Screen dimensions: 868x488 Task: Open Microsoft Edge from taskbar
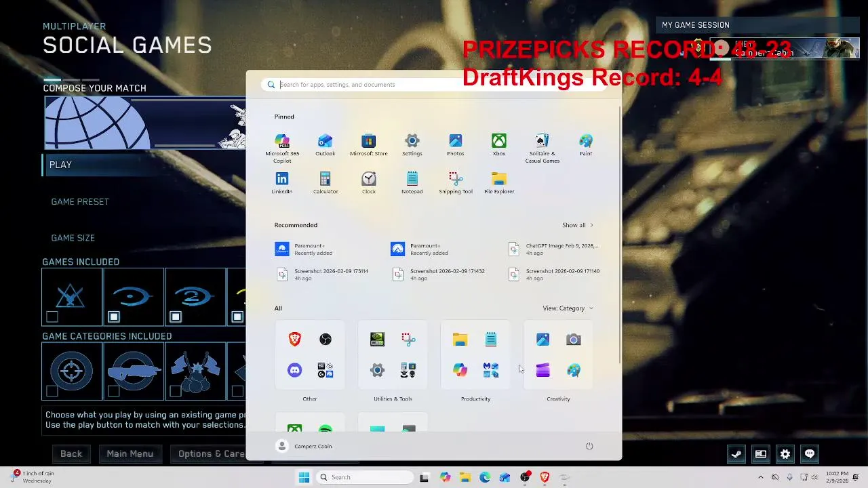pos(485,477)
